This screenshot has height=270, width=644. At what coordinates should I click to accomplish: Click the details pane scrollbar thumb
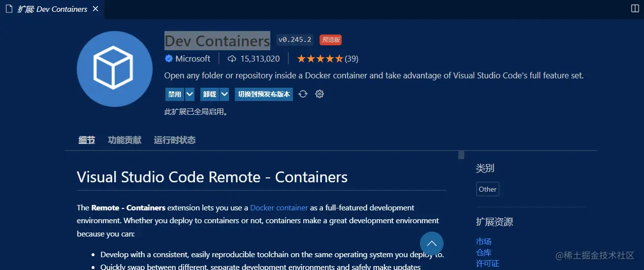pos(461,155)
